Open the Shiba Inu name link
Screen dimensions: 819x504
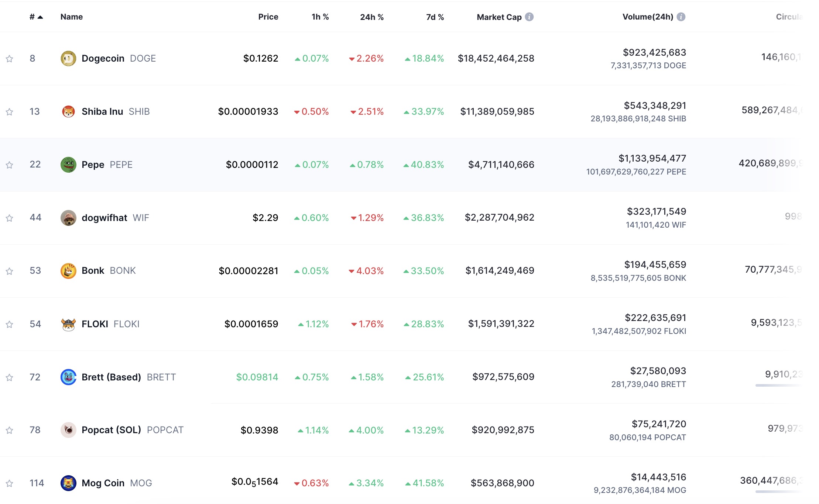[102, 111]
